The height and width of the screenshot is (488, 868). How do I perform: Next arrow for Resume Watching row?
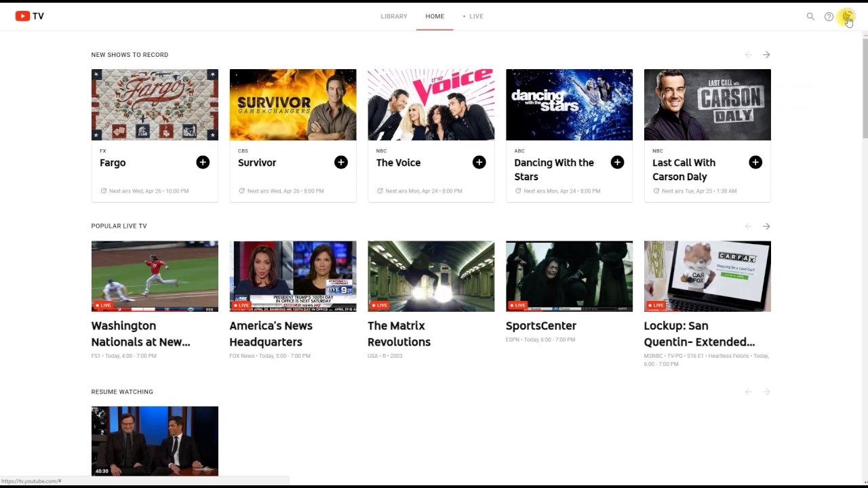click(x=766, y=392)
